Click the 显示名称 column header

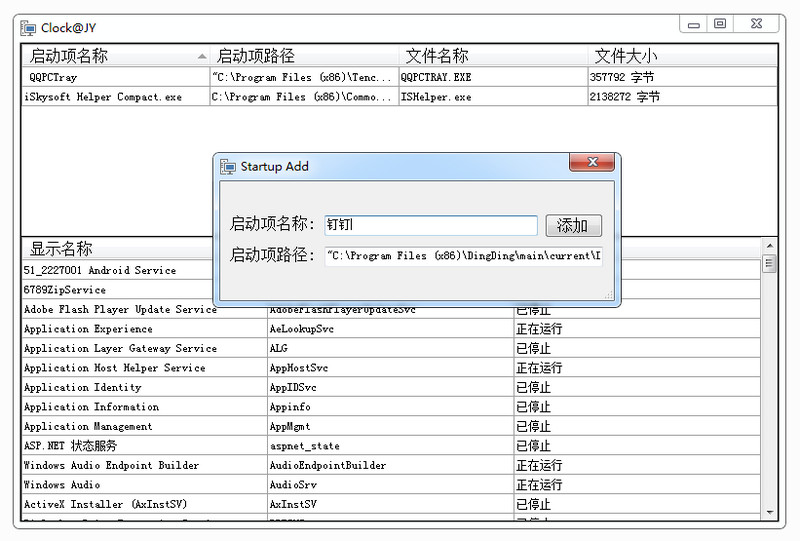(x=117, y=249)
